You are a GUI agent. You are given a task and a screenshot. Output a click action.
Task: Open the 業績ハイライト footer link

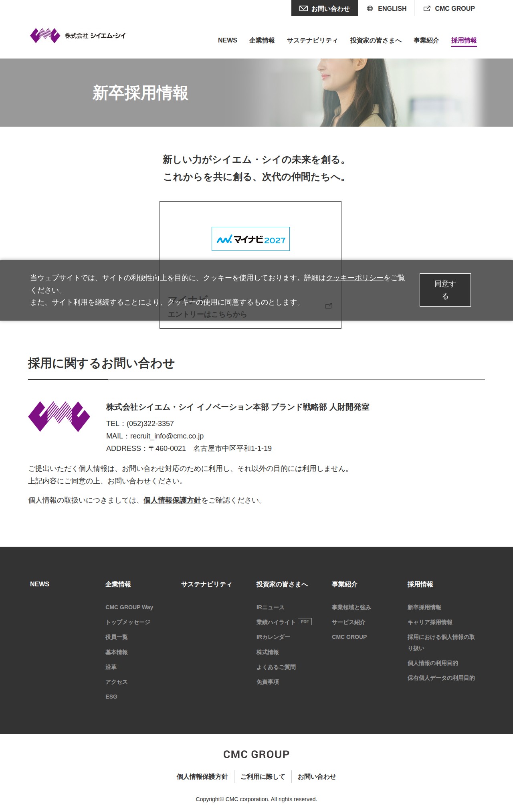[276, 622]
